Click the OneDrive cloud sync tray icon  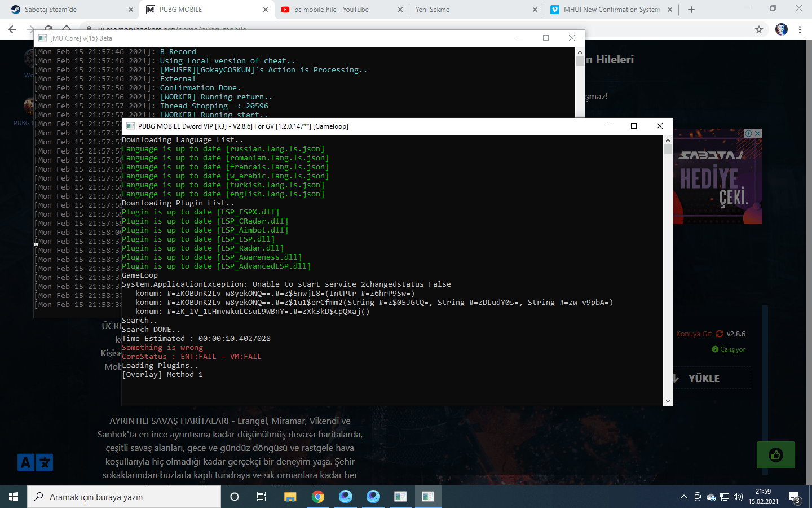(x=711, y=497)
